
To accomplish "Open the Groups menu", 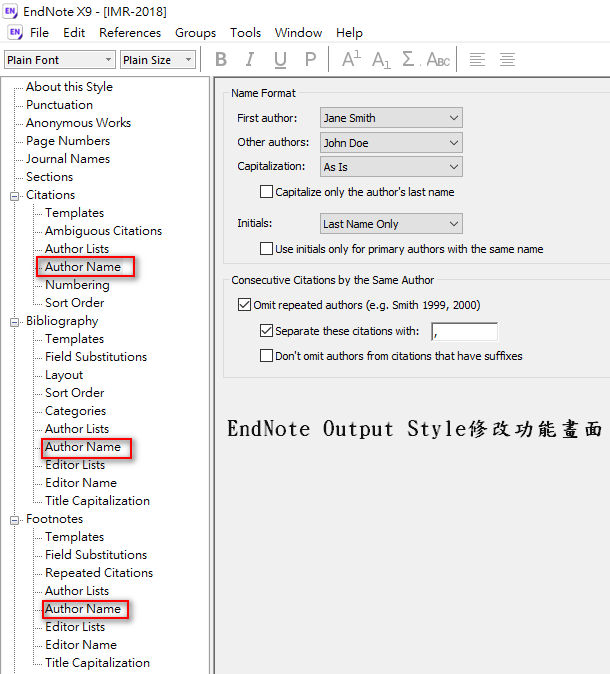I will point(195,33).
